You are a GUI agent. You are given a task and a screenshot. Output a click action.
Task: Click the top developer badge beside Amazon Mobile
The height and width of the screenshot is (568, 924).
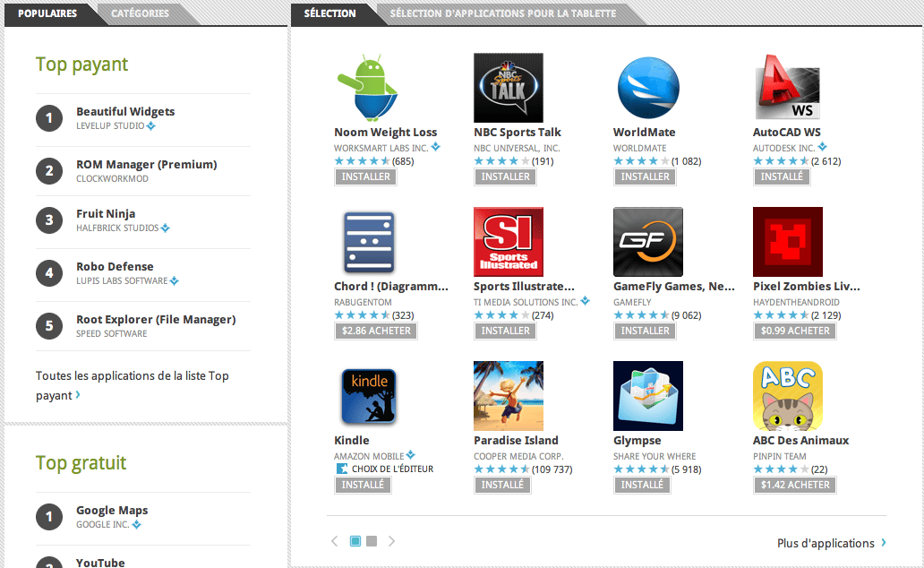[411, 455]
